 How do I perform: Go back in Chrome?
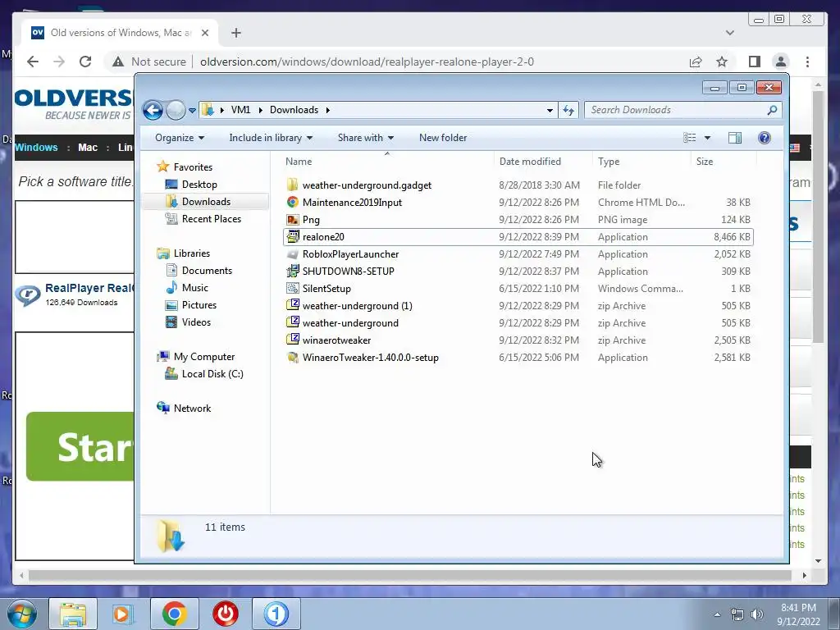(33, 62)
